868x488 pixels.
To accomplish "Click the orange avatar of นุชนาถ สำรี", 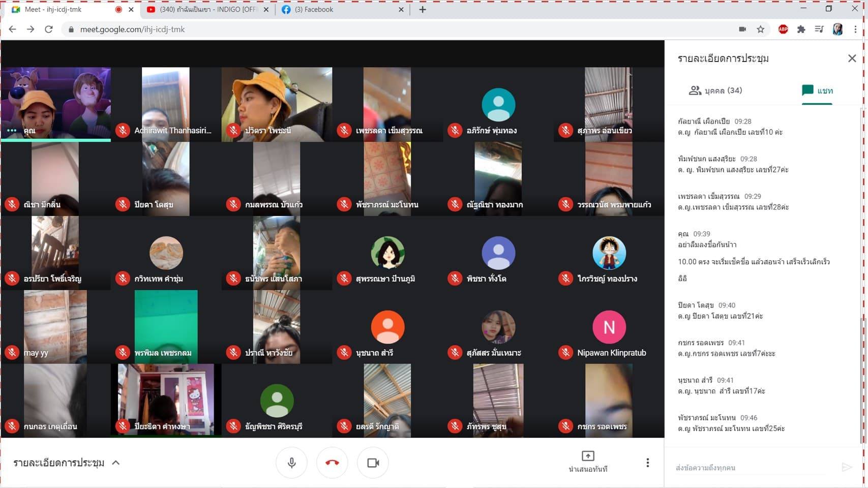I will point(387,327).
